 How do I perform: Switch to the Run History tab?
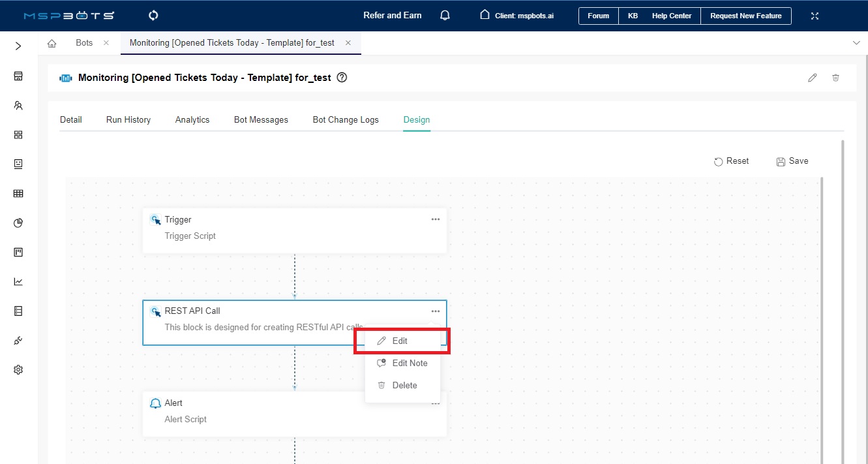pyautogui.click(x=128, y=119)
